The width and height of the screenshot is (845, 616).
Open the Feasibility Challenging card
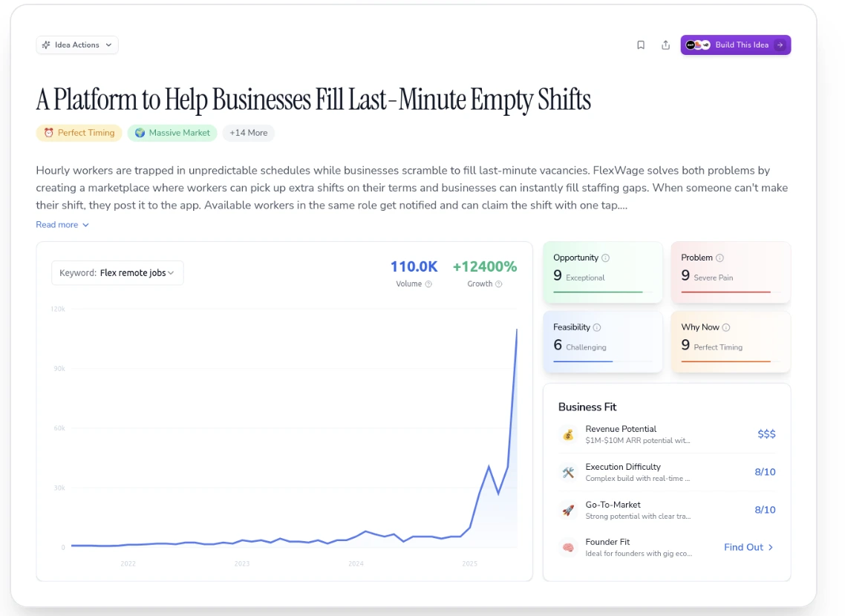tap(602, 342)
